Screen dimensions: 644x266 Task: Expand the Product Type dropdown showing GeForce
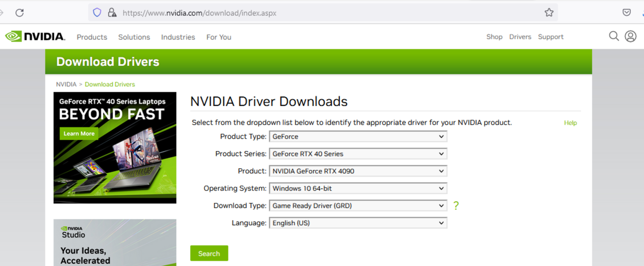pos(358,136)
